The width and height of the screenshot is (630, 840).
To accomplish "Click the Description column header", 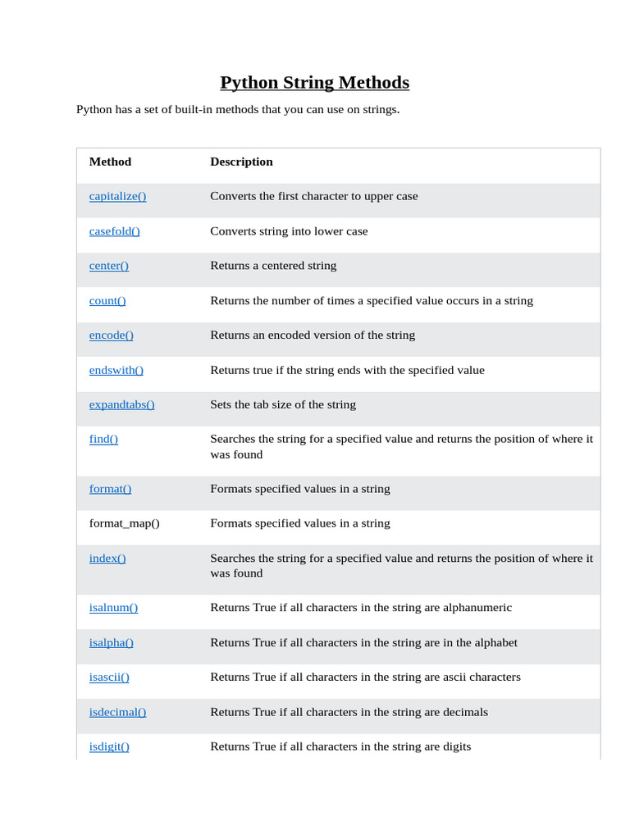I will point(241,162).
